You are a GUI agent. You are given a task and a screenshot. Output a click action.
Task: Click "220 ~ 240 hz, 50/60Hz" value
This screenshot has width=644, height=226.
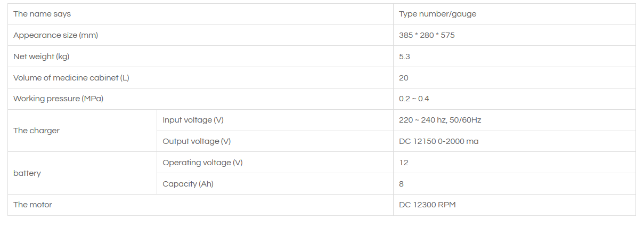point(440,120)
